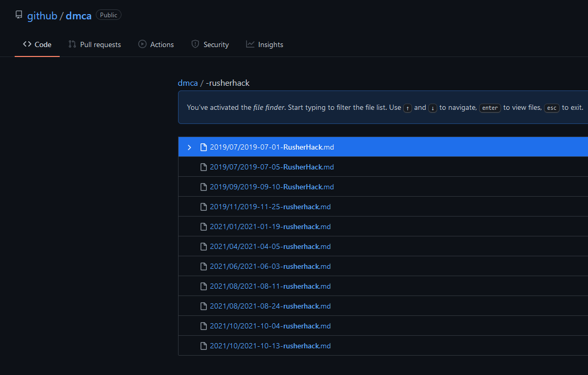Open file 2021/06/2021-06-03-rusherhack.md
The height and width of the screenshot is (375, 588).
[x=270, y=266]
